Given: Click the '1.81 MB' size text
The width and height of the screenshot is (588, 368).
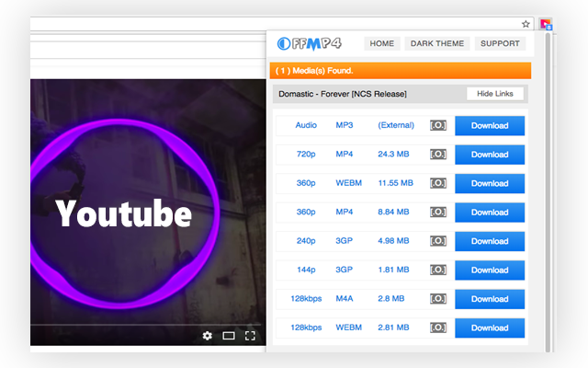Looking at the screenshot, I should pyautogui.click(x=393, y=270).
